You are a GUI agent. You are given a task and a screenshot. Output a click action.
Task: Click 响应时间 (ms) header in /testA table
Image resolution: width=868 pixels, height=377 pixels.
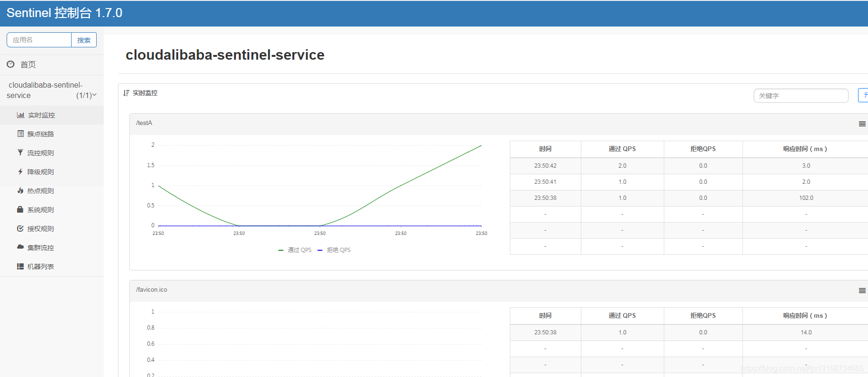[805, 149]
